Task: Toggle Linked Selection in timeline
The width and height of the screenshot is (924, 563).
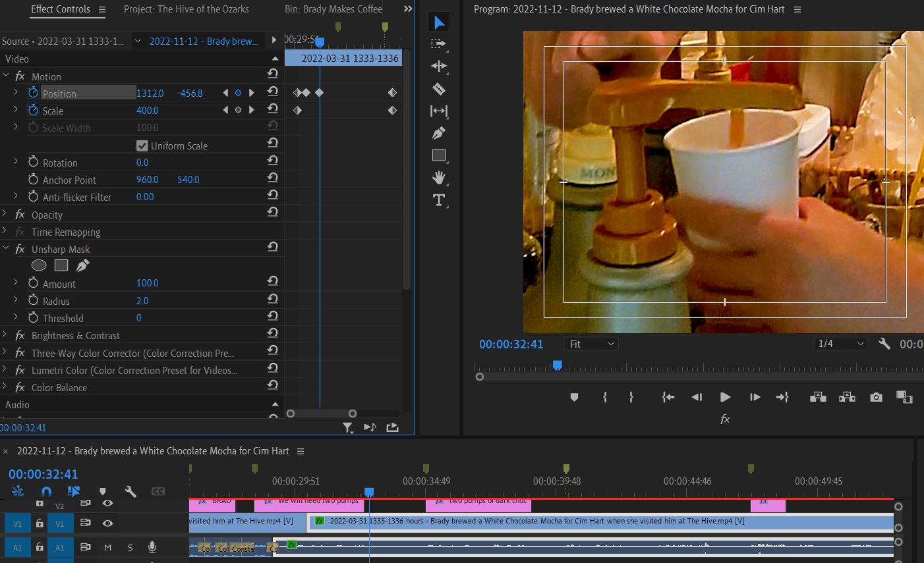Action: click(x=74, y=491)
